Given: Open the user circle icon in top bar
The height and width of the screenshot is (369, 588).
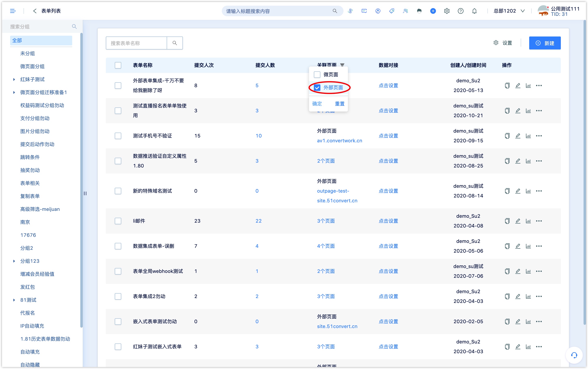Looking at the screenshot, I should click(378, 11).
